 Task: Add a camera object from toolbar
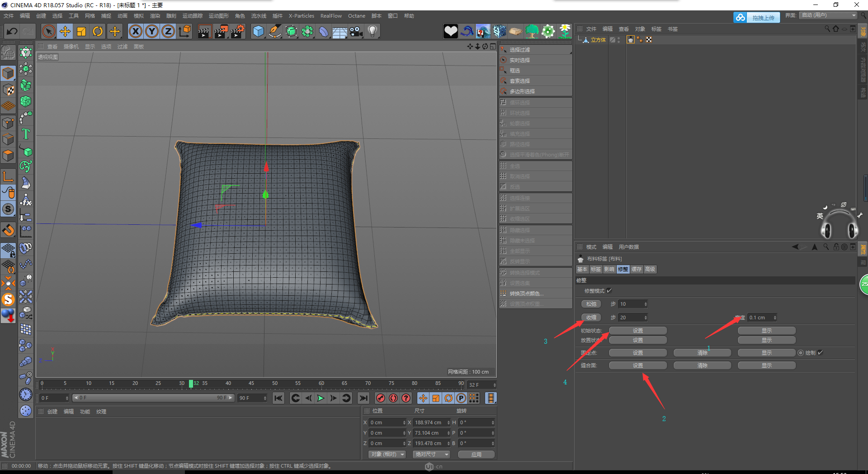[x=356, y=31]
